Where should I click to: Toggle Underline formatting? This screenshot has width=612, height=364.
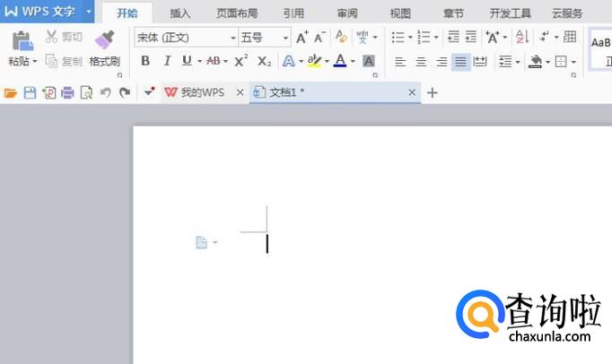click(x=187, y=61)
